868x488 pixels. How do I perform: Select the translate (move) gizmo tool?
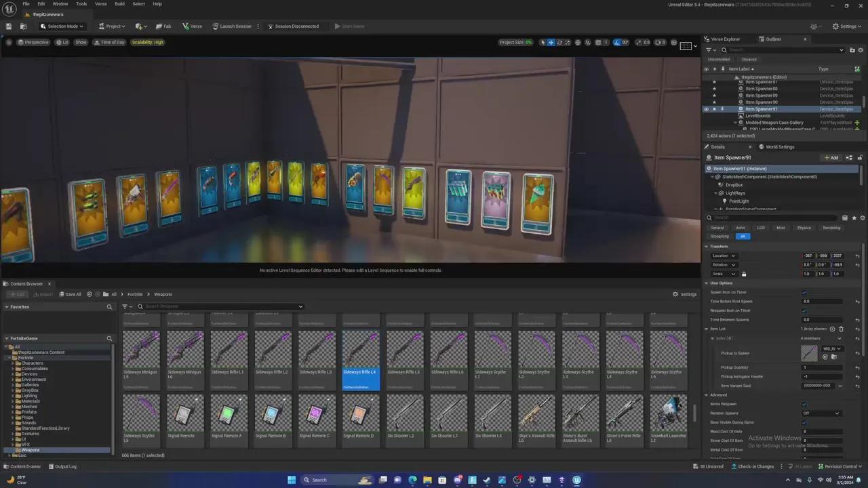551,42
